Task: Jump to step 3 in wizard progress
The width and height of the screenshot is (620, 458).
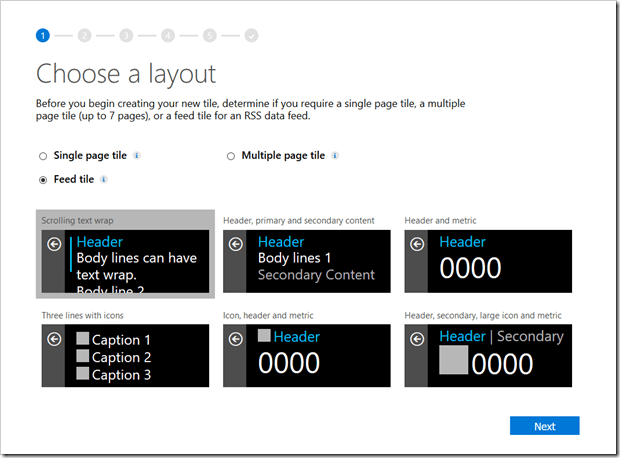Action: 126,35
